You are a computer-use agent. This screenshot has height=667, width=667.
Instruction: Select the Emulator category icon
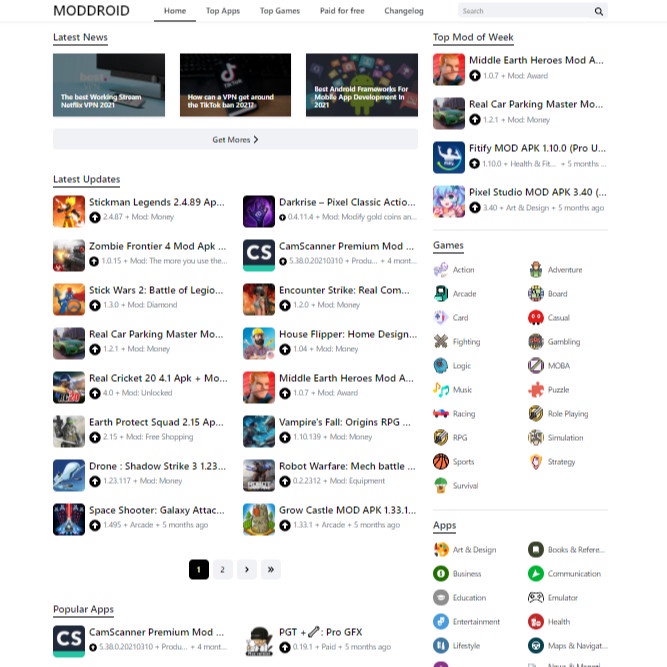click(x=536, y=598)
